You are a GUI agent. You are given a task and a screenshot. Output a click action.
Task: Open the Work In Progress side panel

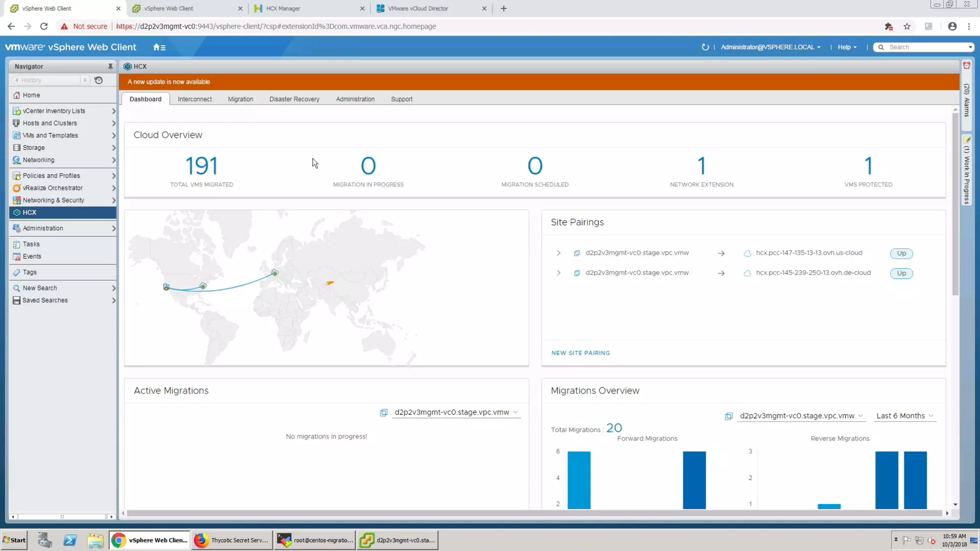pos(967,170)
